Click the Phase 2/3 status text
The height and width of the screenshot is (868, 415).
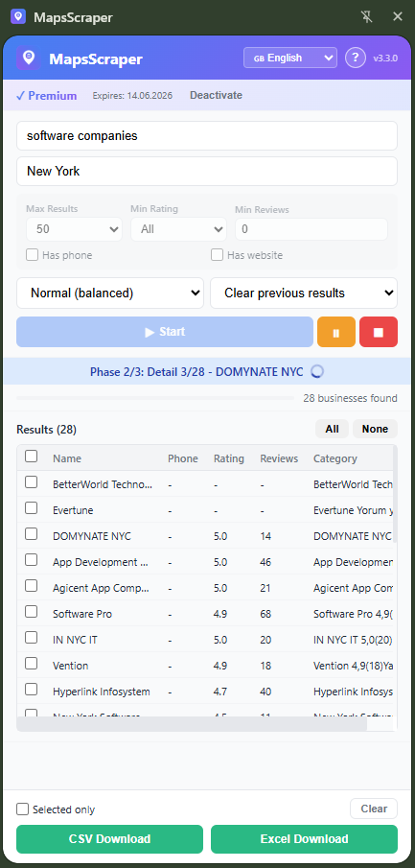click(196, 371)
